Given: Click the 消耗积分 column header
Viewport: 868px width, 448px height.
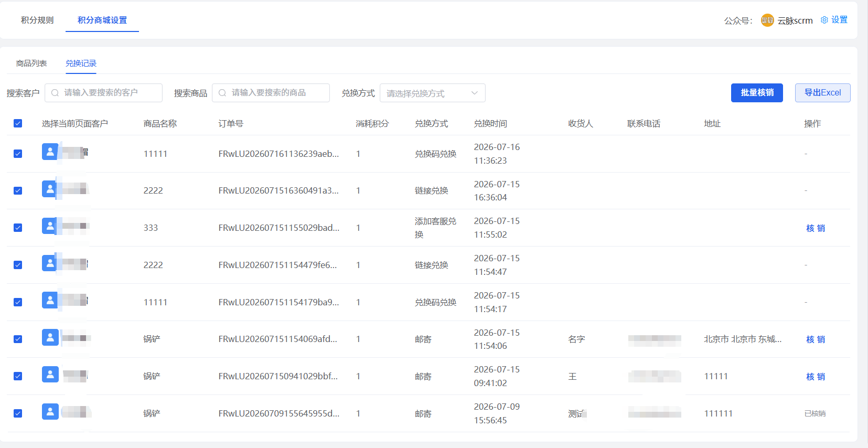Looking at the screenshot, I should point(372,123).
